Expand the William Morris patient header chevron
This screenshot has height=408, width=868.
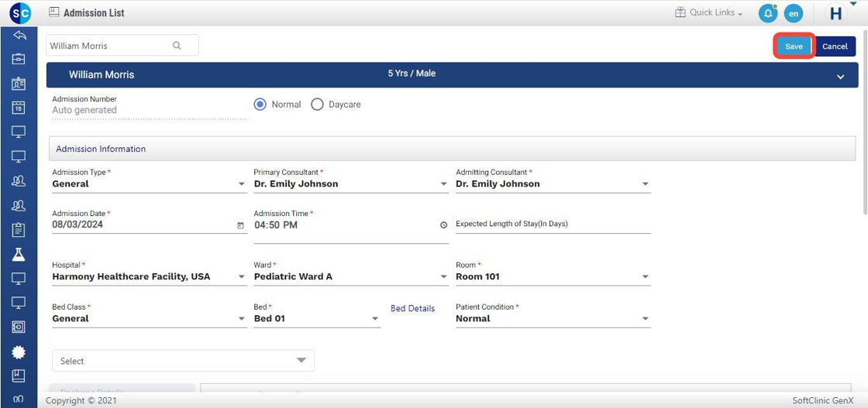(841, 77)
